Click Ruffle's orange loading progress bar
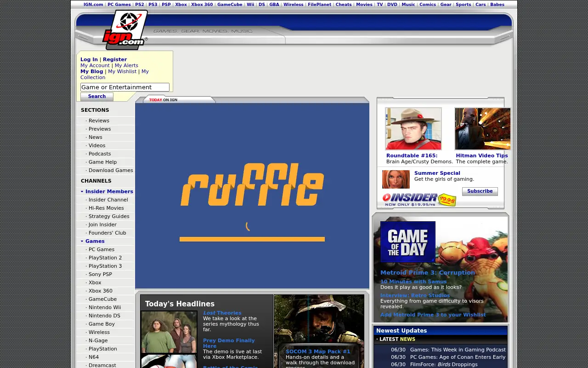Image resolution: width=588 pixels, height=368 pixels. (252, 239)
